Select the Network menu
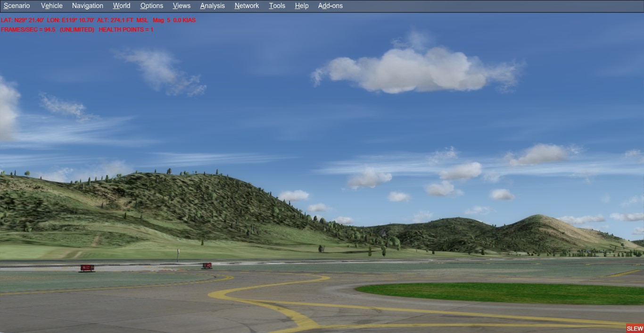Screen dimensions: 644x333 click(247, 6)
